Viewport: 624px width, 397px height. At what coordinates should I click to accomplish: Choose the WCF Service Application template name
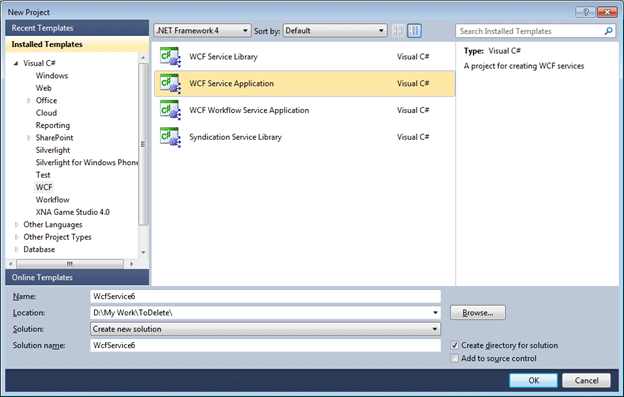(x=231, y=84)
